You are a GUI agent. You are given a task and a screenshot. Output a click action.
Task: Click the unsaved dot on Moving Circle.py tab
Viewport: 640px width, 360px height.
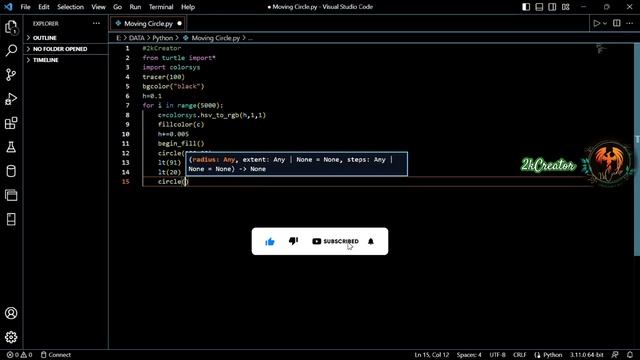coord(180,24)
